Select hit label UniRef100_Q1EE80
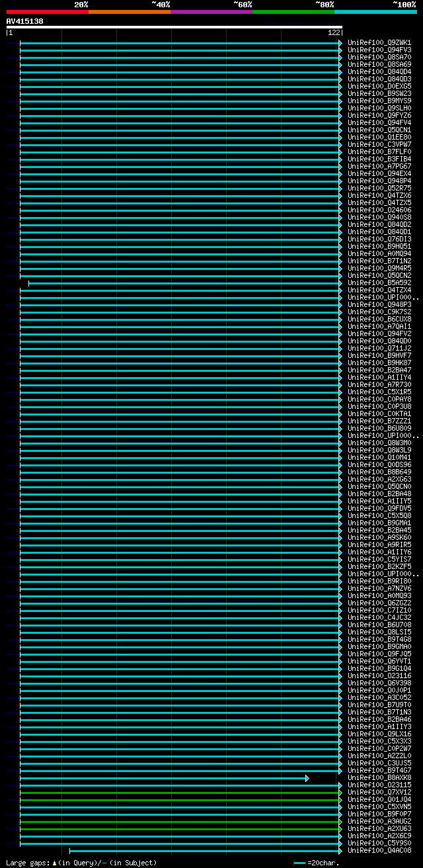The height and width of the screenshot is (868, 423). 379,138
